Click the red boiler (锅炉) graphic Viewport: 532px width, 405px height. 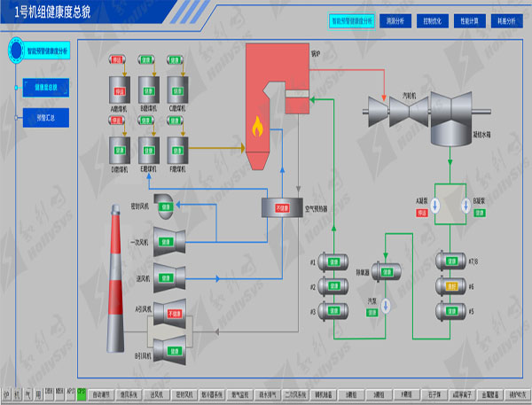(x=278, y=105)
